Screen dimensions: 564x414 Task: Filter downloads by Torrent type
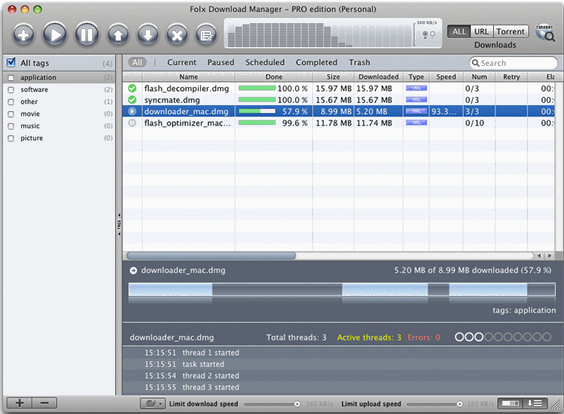point(510,32)
